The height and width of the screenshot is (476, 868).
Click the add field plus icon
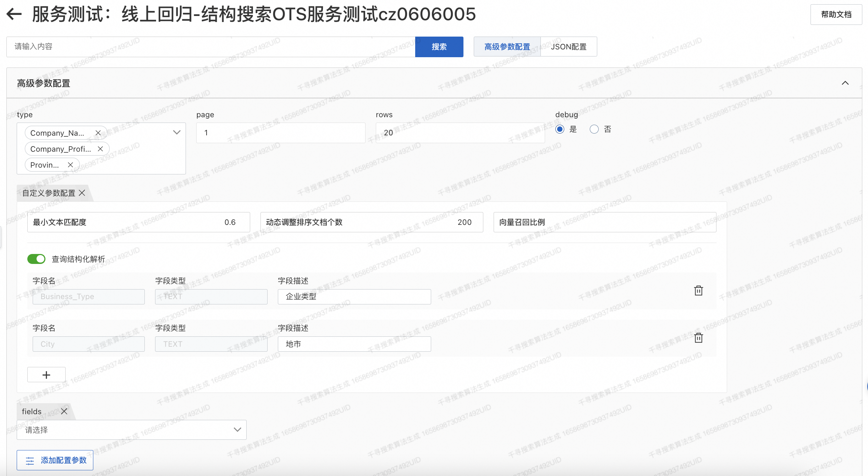[46, 375]
